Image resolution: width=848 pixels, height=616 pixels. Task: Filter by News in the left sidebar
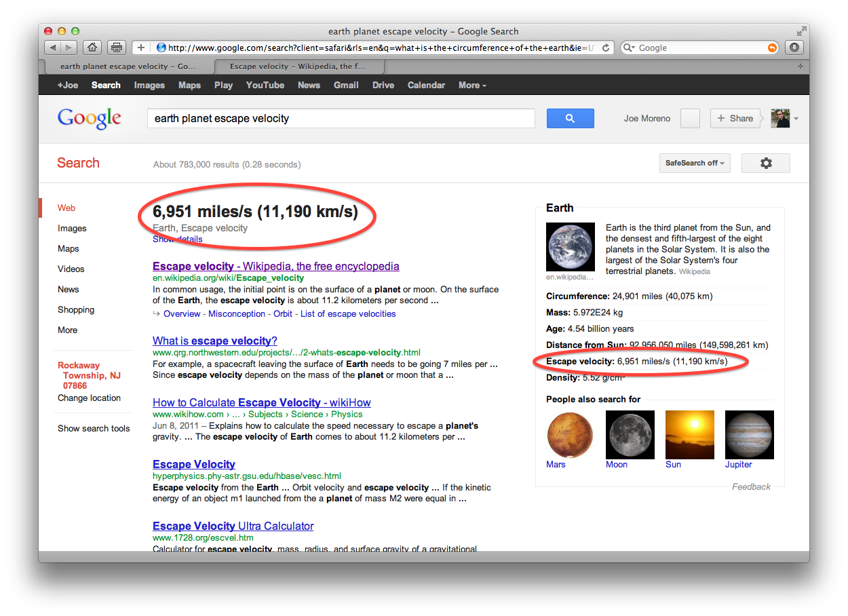click(x=69, y=289)
